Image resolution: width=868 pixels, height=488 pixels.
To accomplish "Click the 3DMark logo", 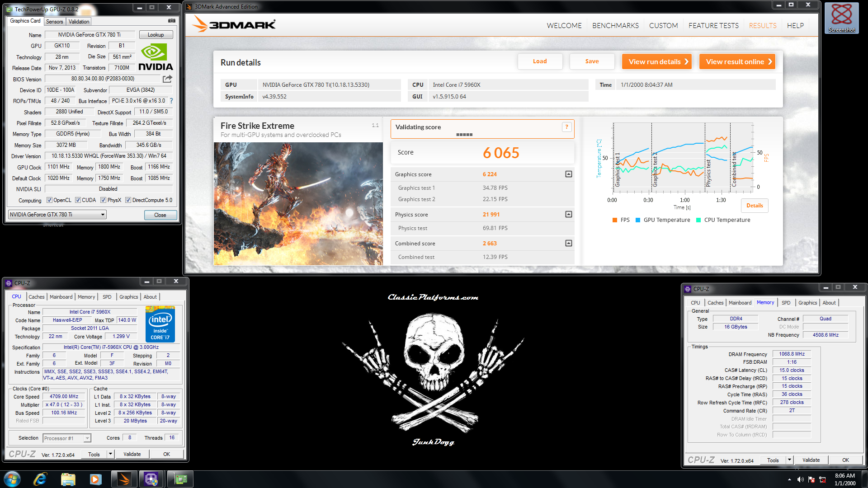I will [x=234, y=24].
